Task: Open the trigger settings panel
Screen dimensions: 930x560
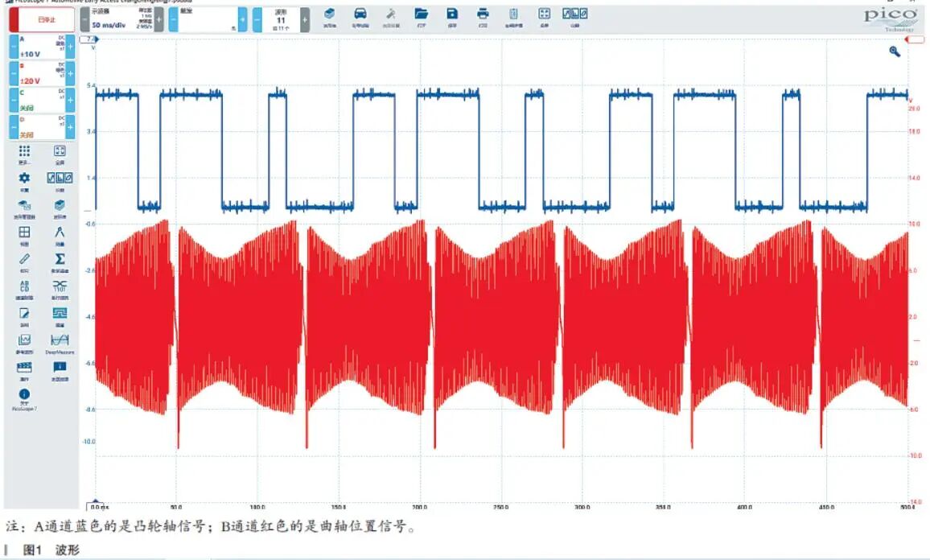Action: tap(208, 19)
